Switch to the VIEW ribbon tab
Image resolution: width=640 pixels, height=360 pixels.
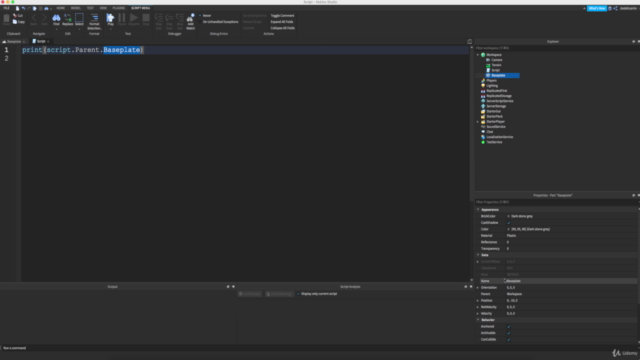tap(103, 8)
